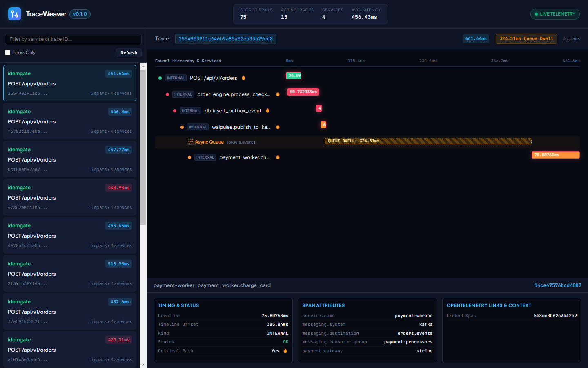Open trace f6782c1e7e0a in the list
This screenshot has width=588, height=368.
70,121
